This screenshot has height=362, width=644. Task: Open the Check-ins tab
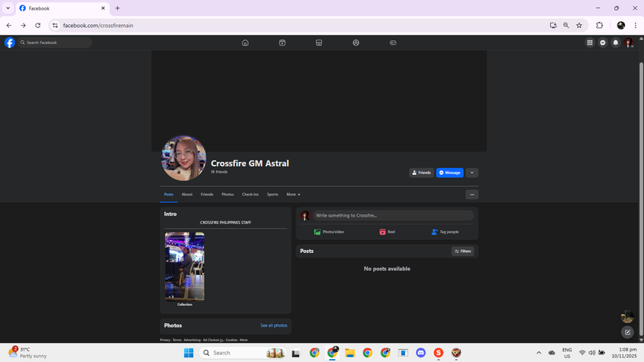pyautogui.click(x=250, y=195)
